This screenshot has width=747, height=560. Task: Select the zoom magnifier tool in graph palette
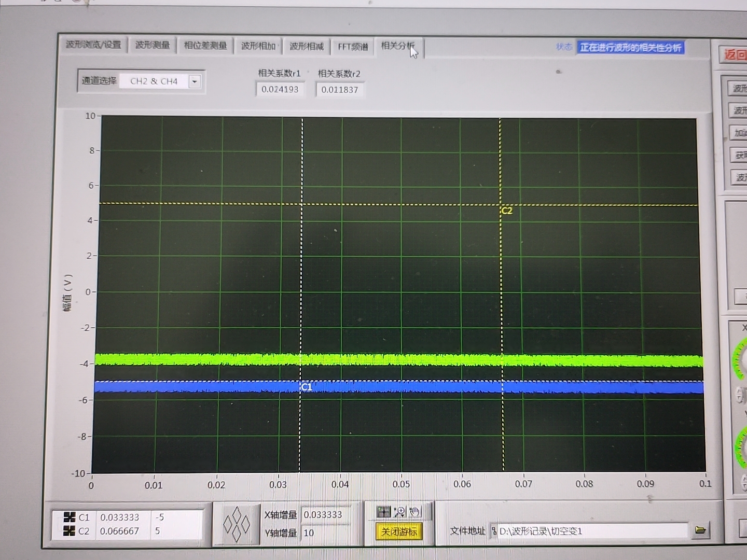point(399,512)
